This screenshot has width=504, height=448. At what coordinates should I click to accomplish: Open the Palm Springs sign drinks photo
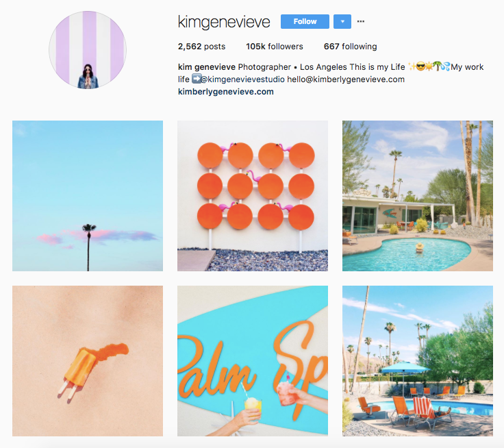coord(253,361)
